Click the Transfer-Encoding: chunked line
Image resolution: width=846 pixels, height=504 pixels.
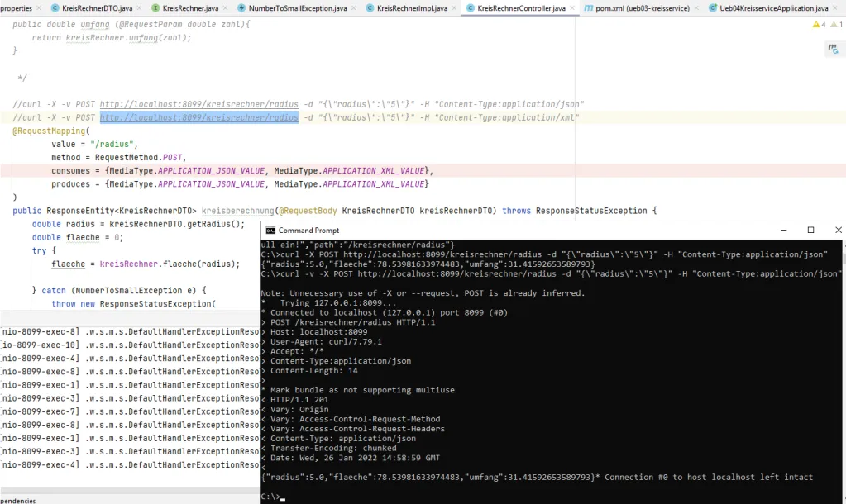click(328, 448)
